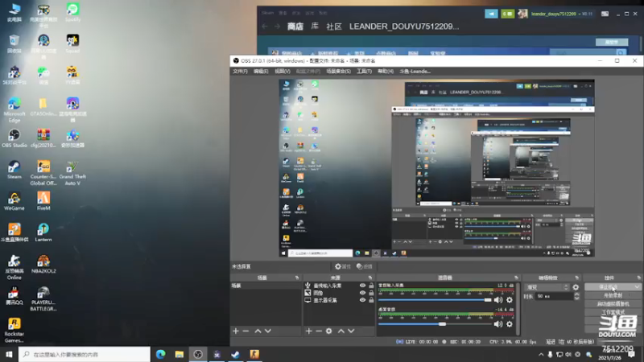This screenshot has height=362, width=644.
Task: Move source down arrow in Sources panel
Action: tap(351, 331)
